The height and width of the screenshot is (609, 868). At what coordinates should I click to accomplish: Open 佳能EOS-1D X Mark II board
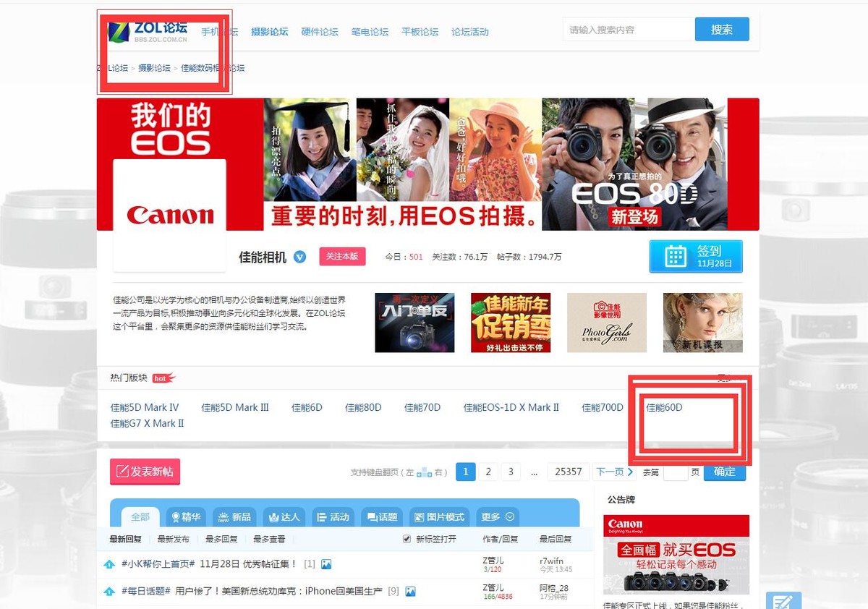pyautogui.click(x=511, y=407)
